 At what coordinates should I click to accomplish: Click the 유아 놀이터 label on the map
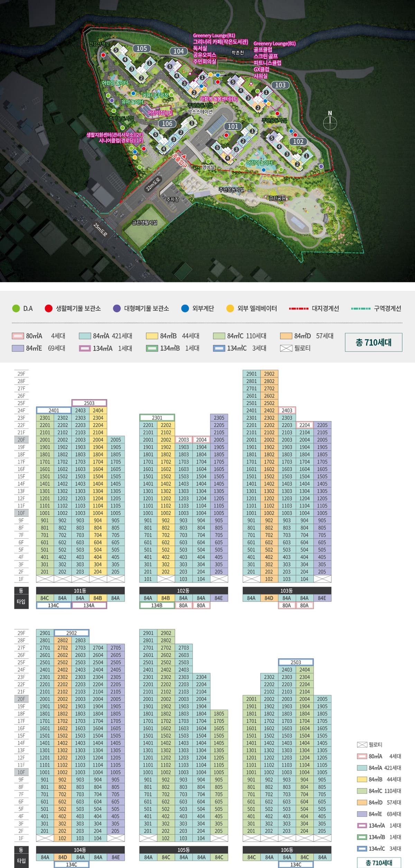(132, 102)
